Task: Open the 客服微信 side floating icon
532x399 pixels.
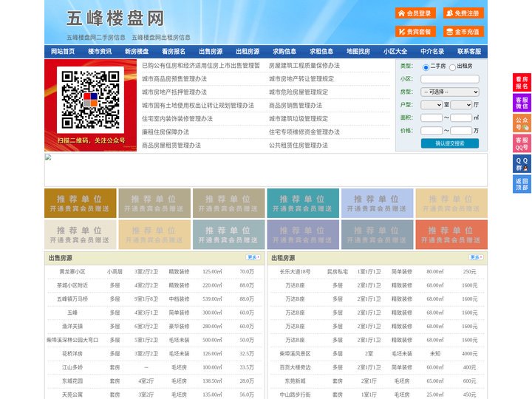Action: coord(522,103)
